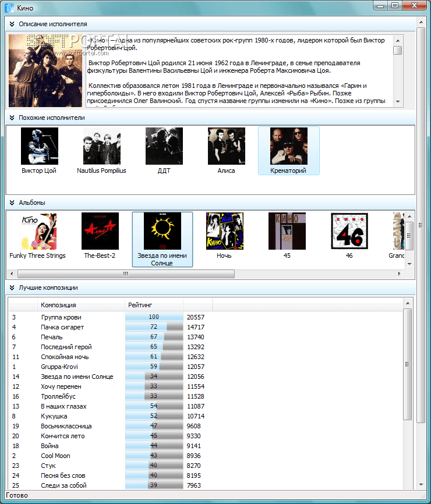The height and width of the screenshot is (504, 431).
Task: Click the Кино band photo
Action: (45, 71)
